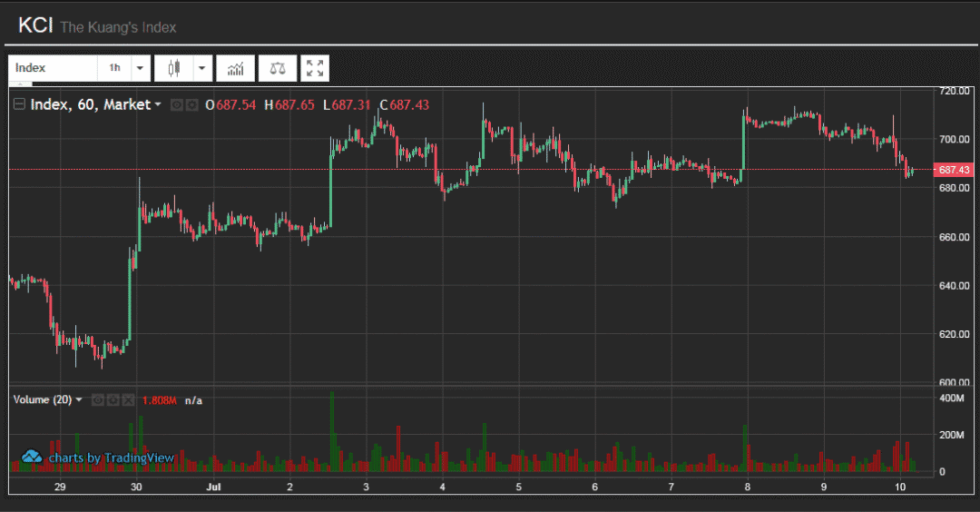This screenshot has width=980, height=512.
Task: Click the 5 date axis label
Action: (519, 487)
